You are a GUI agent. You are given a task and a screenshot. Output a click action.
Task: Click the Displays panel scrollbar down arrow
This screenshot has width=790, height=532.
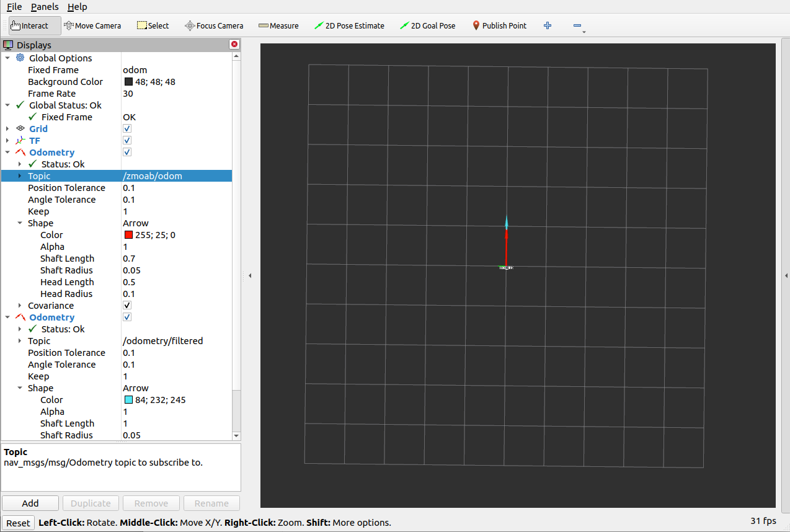coord(236,437)
